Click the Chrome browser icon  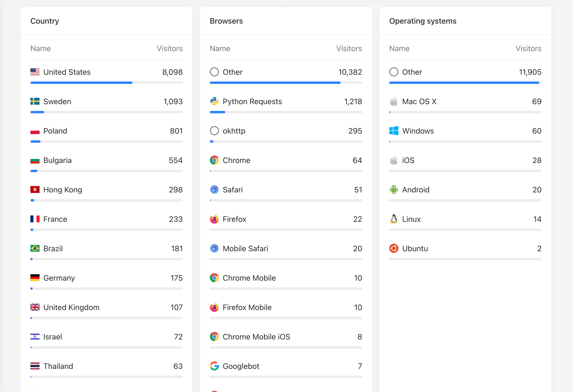[x=214, y=160]
